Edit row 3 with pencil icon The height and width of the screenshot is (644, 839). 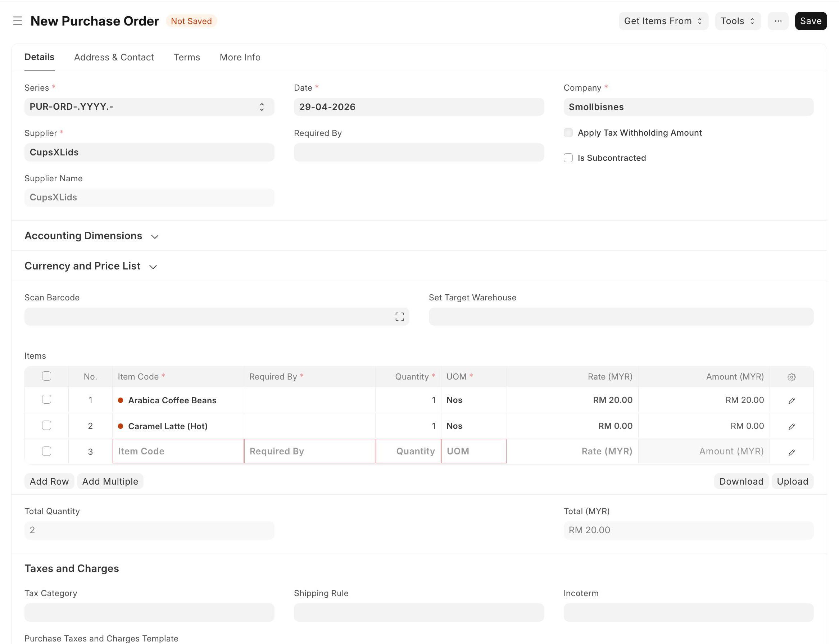pyautogui.click(x=791, y=452)
